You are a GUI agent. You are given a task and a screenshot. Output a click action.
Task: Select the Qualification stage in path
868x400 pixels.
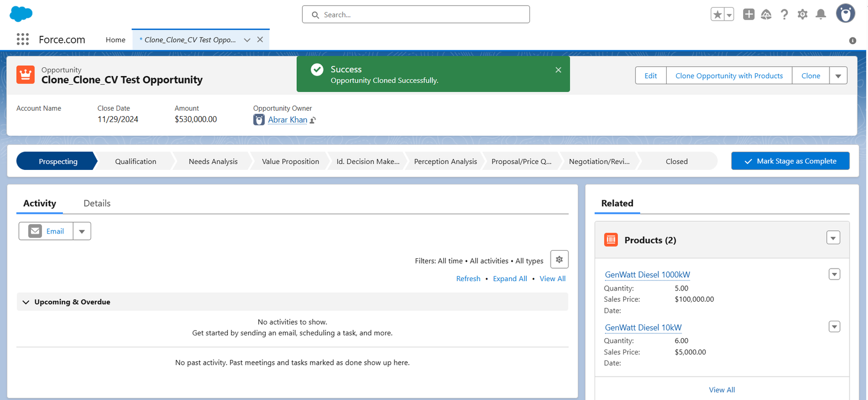point(136,161)
